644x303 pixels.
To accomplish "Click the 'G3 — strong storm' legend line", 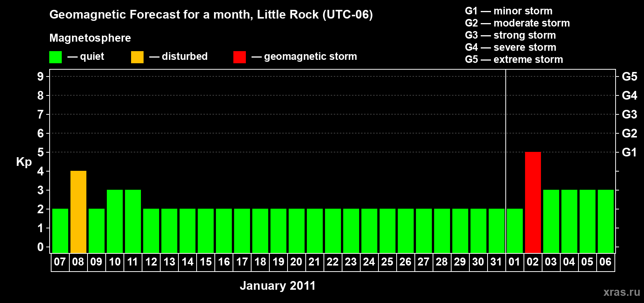I will [x=511, y=35].
